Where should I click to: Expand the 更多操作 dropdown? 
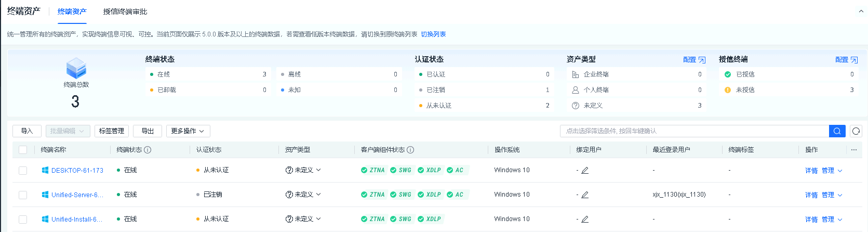[x=188, y=131]
